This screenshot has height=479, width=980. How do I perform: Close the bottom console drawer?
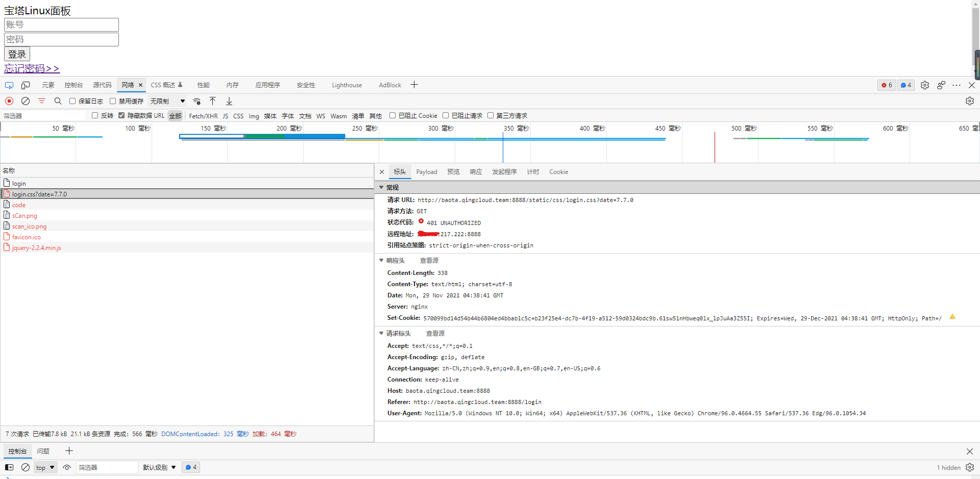pyautogui.click(x=970, y=451)
